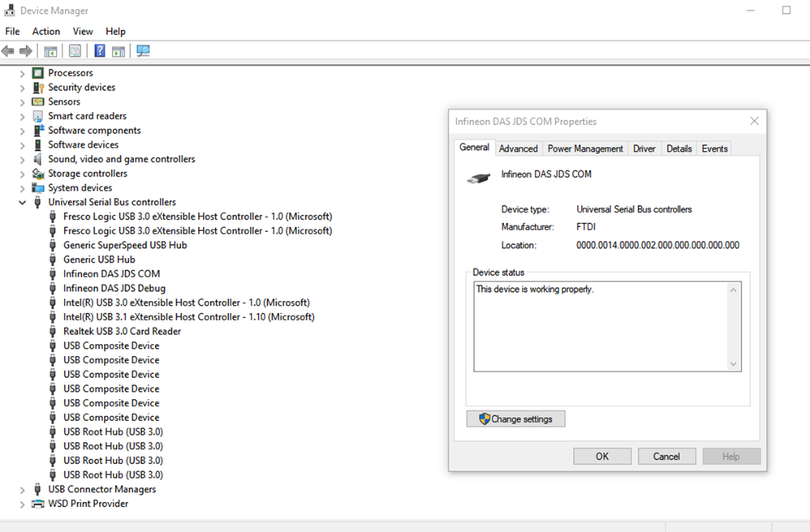Collapse the Universal Serial Bus controllers branch
The height and width of the screenshot is (532, 810).
(22, 202)
